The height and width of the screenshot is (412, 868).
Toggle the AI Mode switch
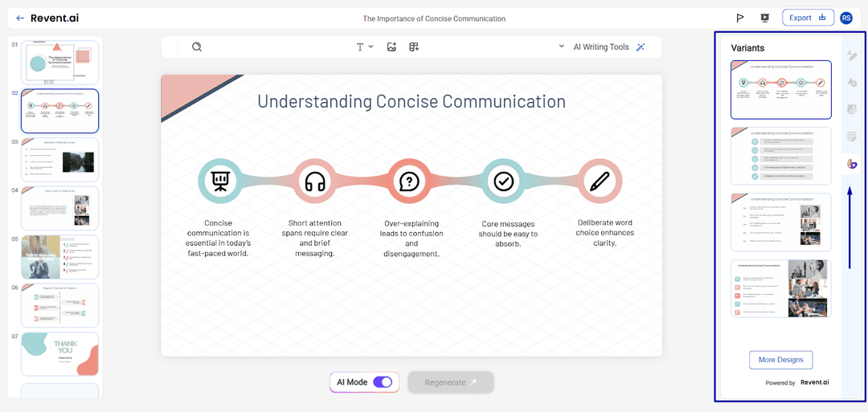383,382
